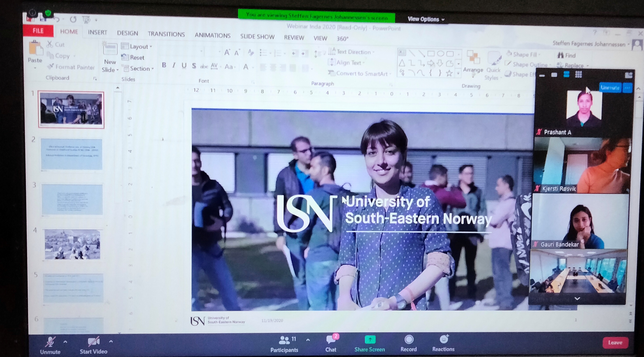Open the Zoom Chat panel
Viewport: 644px width, 357px height.
coord(331,343)
